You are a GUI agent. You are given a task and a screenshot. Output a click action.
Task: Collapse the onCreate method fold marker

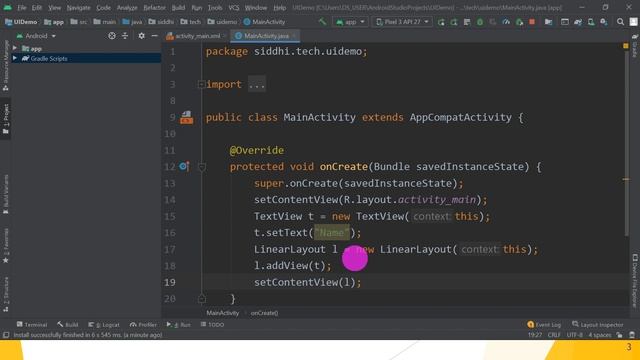(202, 167)
